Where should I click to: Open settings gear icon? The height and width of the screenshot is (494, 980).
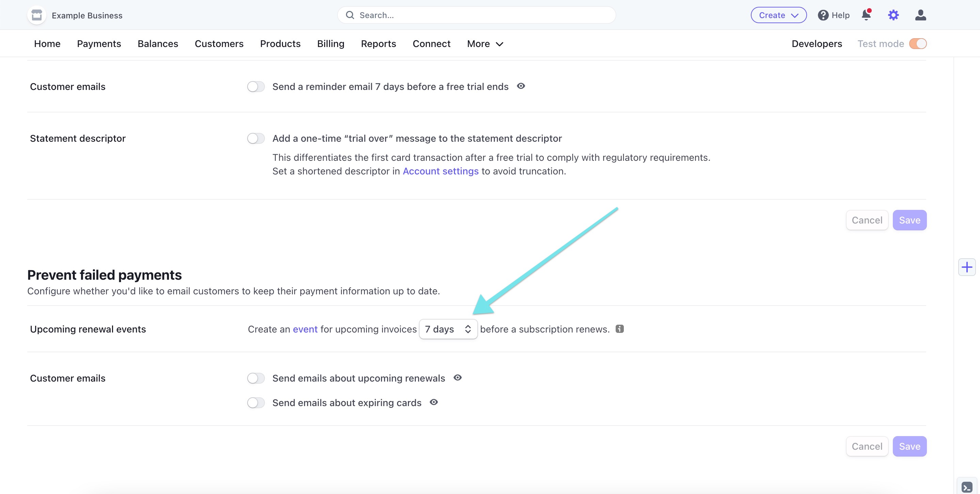(x=893, y=15)
